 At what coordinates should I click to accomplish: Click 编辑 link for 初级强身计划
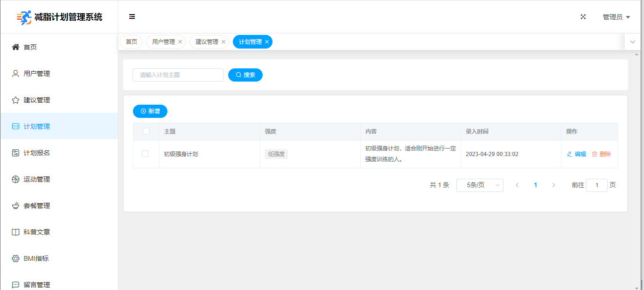pos(577,154)
